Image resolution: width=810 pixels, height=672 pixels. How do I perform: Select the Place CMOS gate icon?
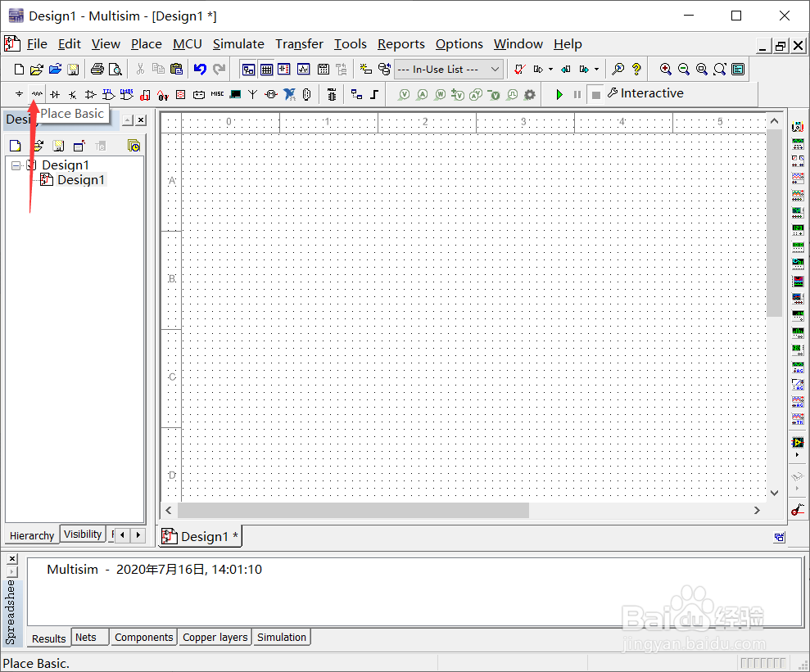(127, 94)
